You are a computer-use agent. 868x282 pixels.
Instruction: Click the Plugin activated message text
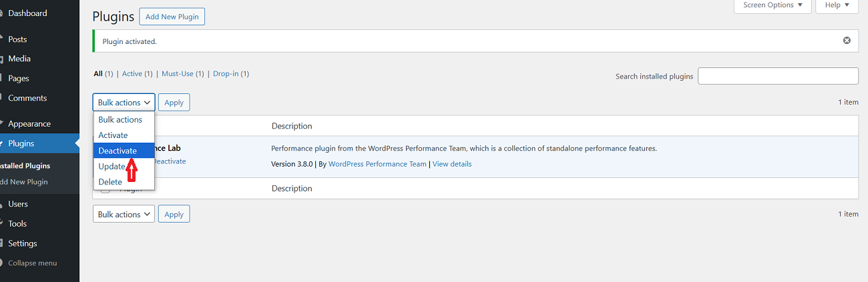tap(130, 41)
